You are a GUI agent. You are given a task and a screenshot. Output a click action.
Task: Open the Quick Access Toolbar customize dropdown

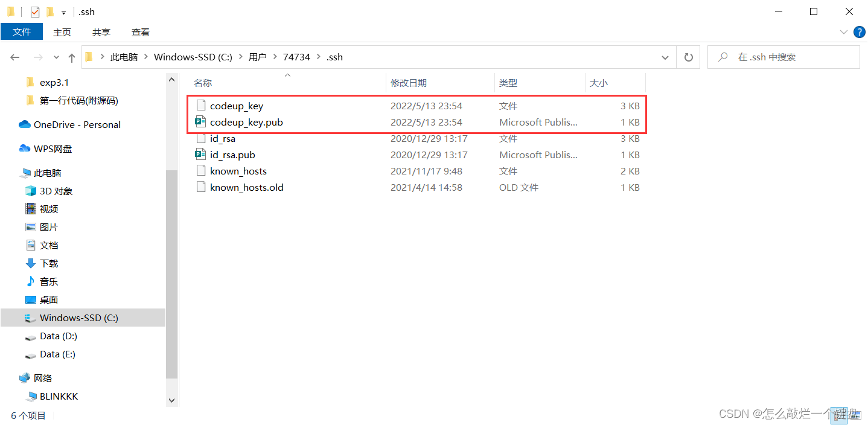(63, 12)
